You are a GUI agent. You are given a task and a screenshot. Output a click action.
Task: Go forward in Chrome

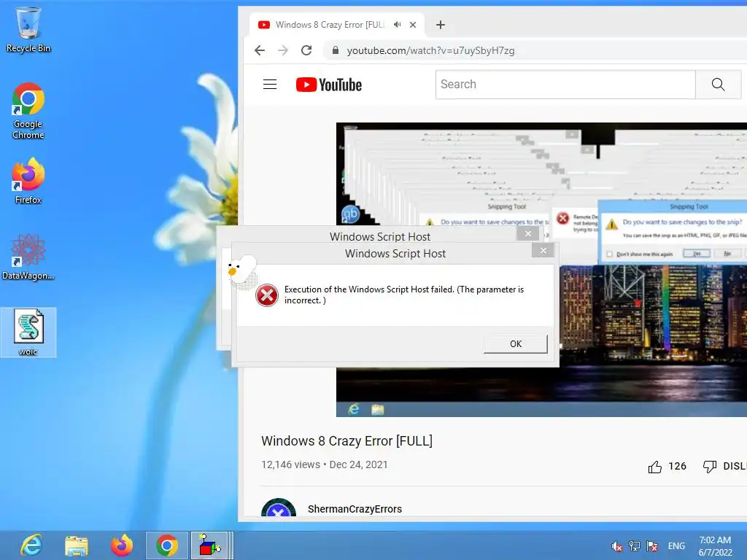pyautogui.click(x=283, y=50)
